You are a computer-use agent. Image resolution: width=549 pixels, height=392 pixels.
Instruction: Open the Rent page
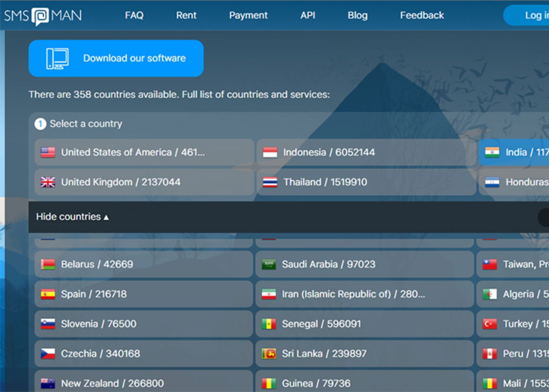tap(186, 15)
